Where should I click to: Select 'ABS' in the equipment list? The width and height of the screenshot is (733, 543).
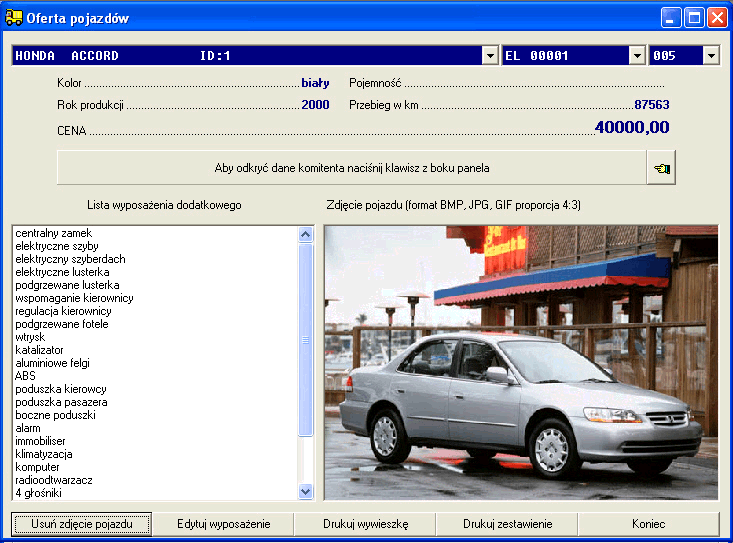pyautogui.click(x=25, y=376)
